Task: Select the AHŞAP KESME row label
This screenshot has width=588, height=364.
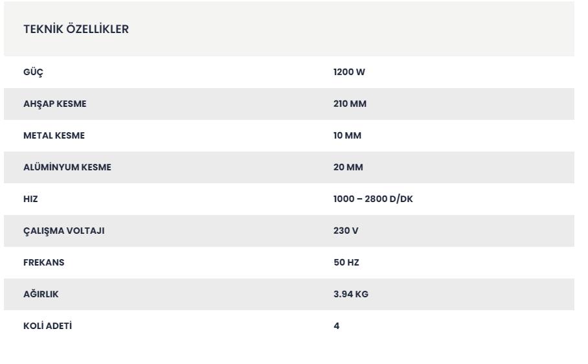Action: click(x=55, y=104)
